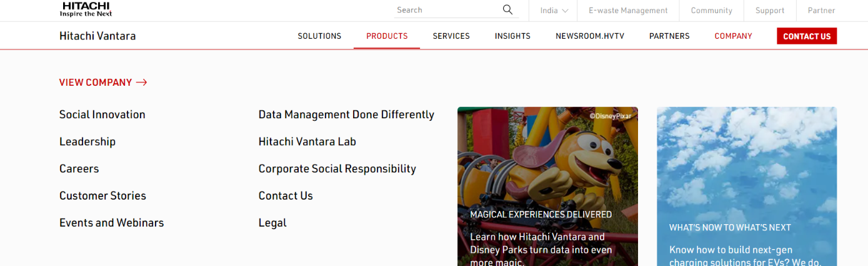Open Hitachi Vantara Lab link
Viewport: 868px width, 266px height.
point(307,141)
